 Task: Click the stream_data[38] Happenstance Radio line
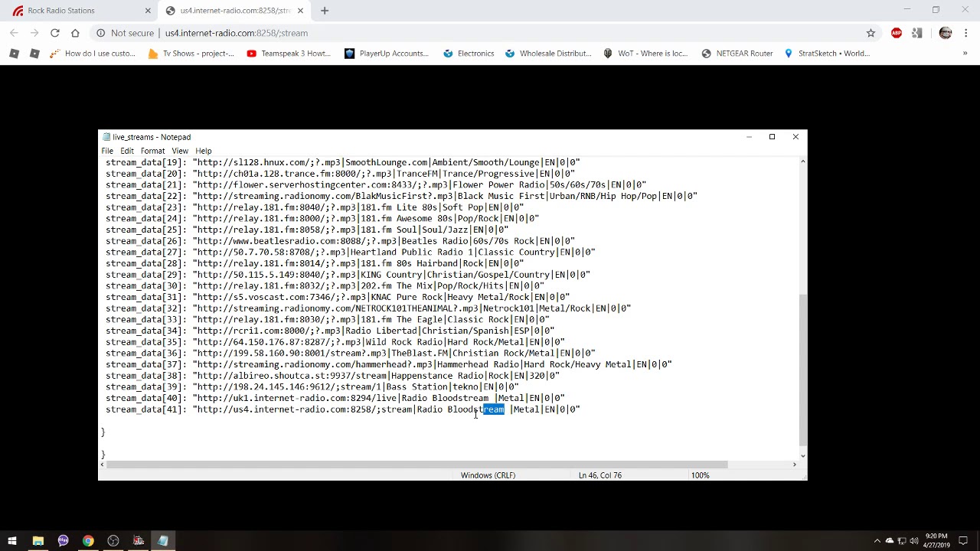332,376
